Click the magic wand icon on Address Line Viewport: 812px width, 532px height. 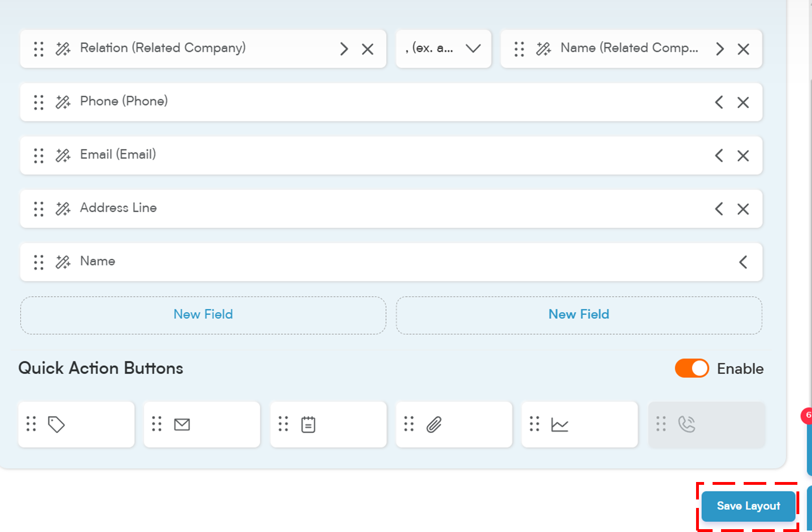63,209
